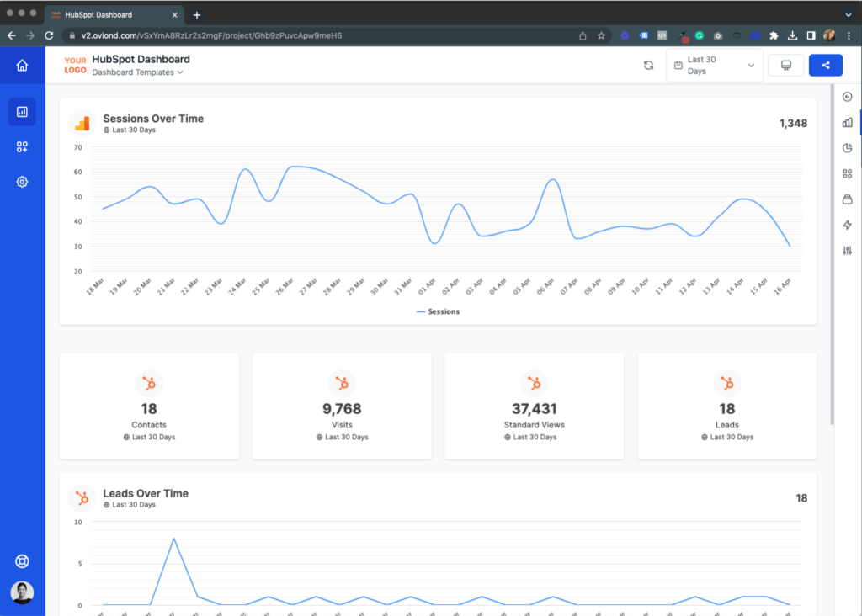Image resolution: width=862 pixels, height=616 pixels.
Task: Open a new browser tab
Action: (197, 15)
